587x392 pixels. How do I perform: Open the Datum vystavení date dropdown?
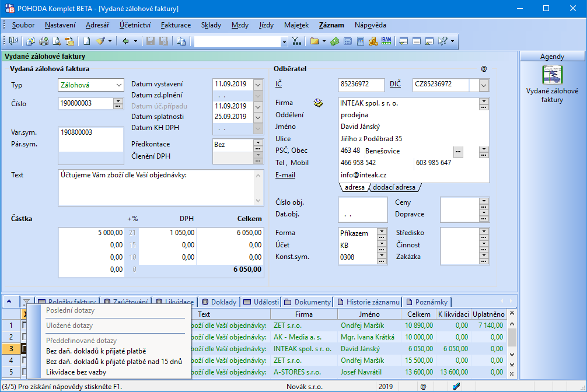[258, 83]
